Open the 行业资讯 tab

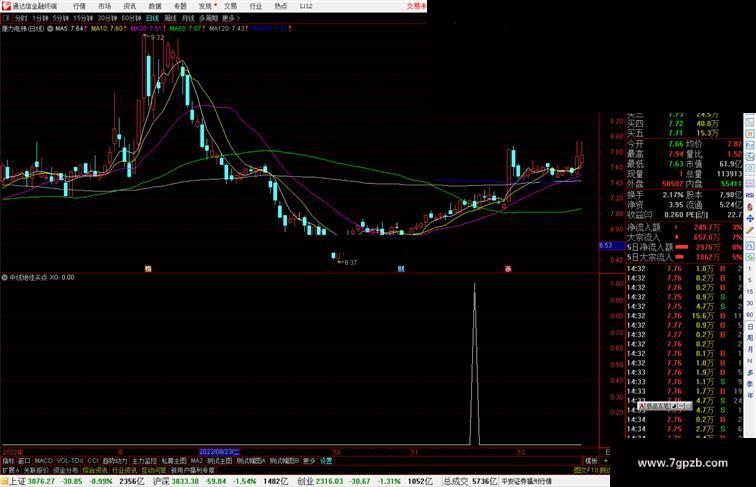click(x=124, y=470)
